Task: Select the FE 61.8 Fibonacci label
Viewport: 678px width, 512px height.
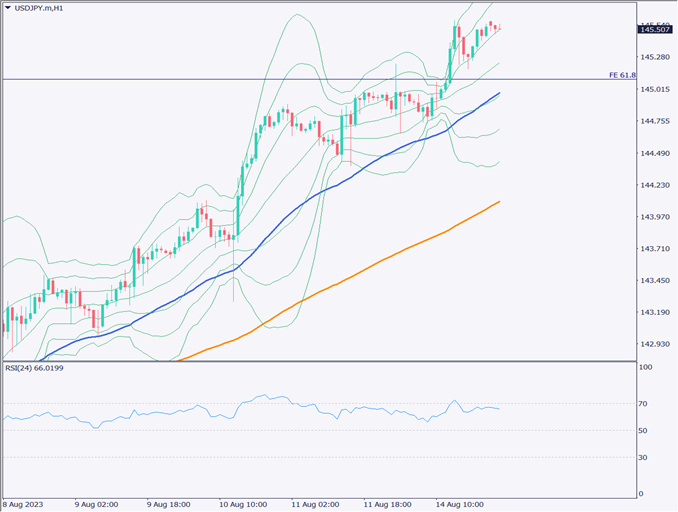Action: click(x=620, y=75)
